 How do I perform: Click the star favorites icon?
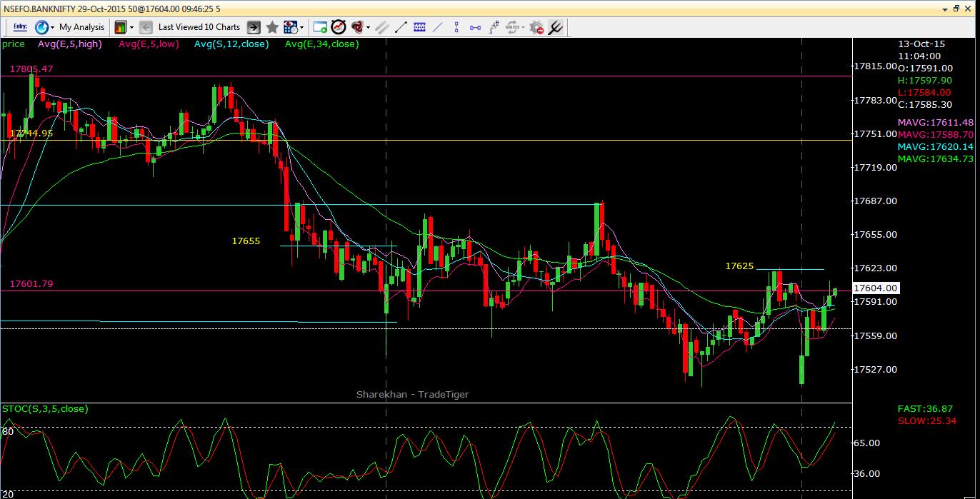(272, 27)
